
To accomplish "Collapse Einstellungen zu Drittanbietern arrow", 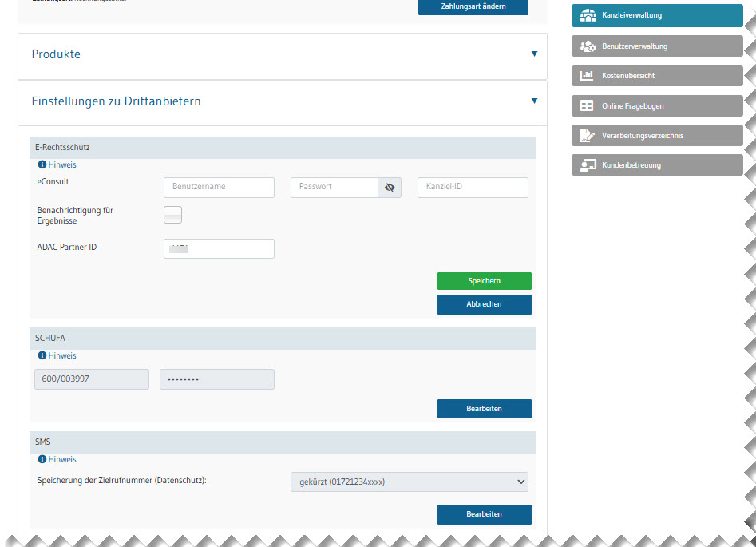I will click(x=534, y=101).
